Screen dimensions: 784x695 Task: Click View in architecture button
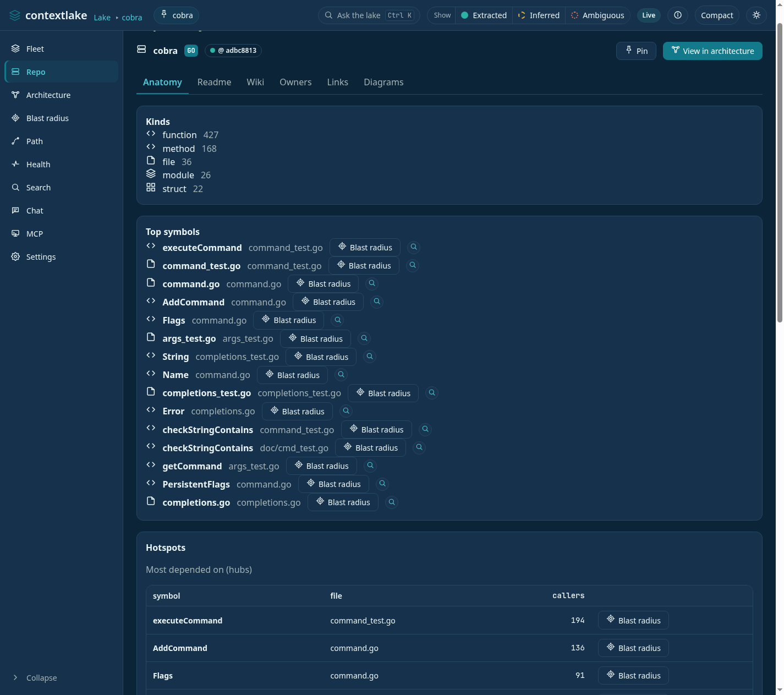click(712, 51)
